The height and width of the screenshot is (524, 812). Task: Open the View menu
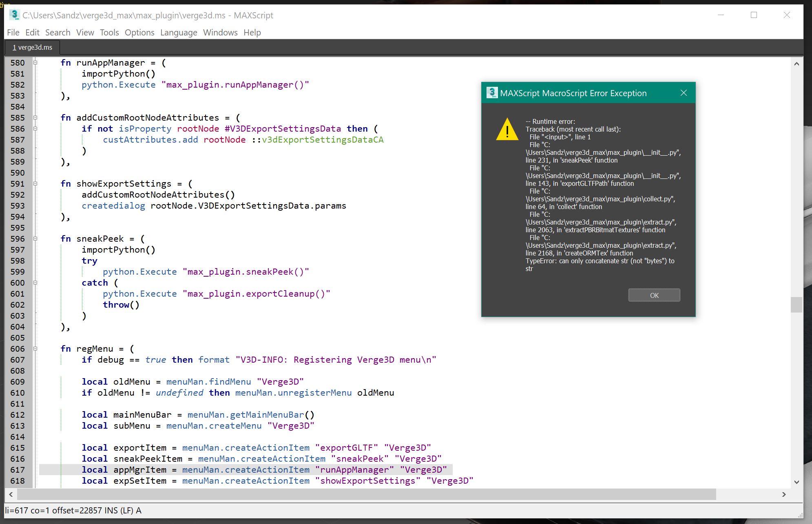(x=85, y=33)
